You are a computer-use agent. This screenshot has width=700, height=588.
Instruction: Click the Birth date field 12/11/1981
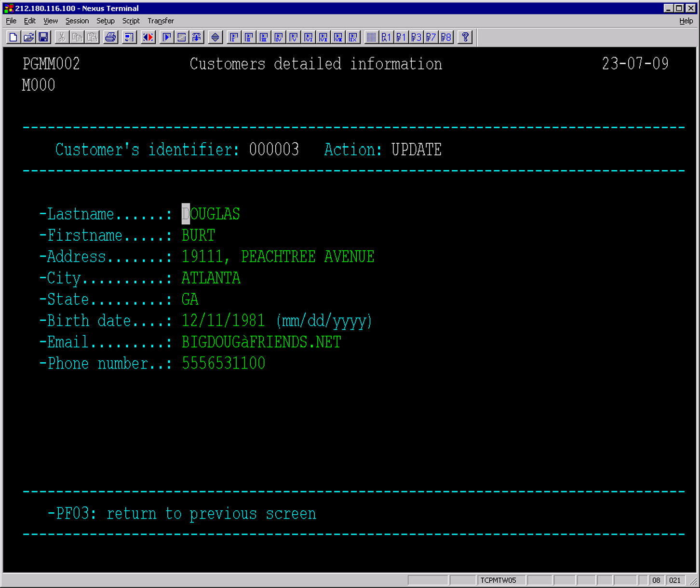coord(223,321)
